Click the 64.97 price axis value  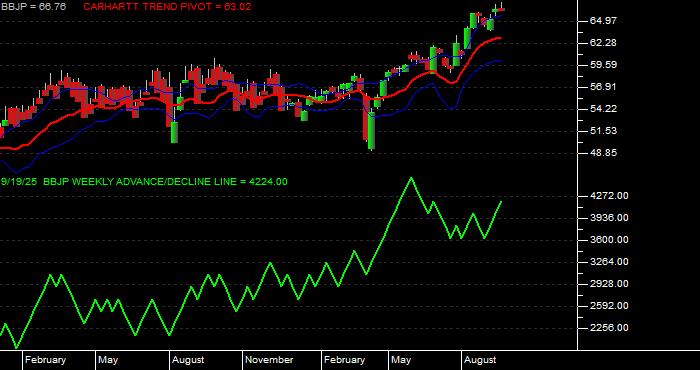coord(603,21)
